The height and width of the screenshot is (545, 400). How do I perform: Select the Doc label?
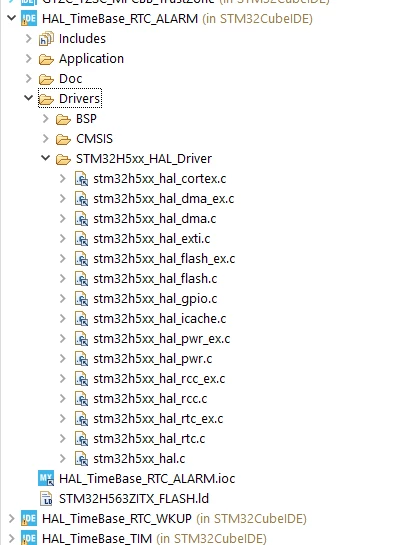[x=71, y=79]
